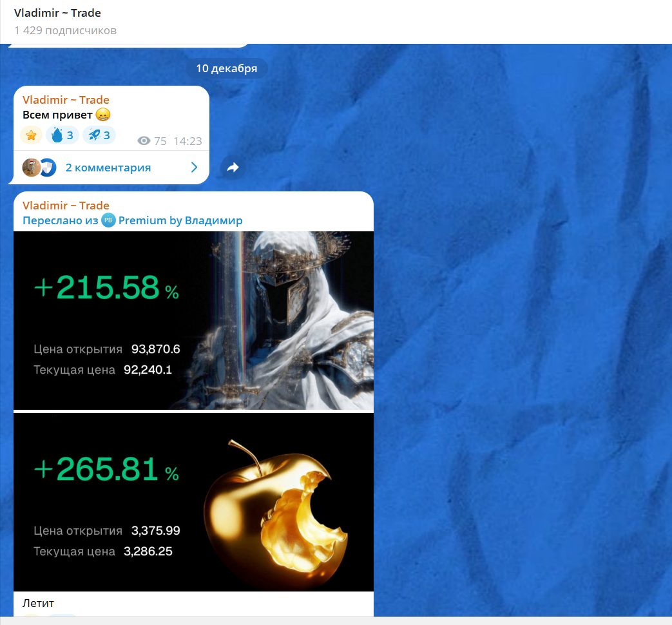Add star reaction on Всем привет message
Viewport: 672px width, 625px height.
(32, 135)
